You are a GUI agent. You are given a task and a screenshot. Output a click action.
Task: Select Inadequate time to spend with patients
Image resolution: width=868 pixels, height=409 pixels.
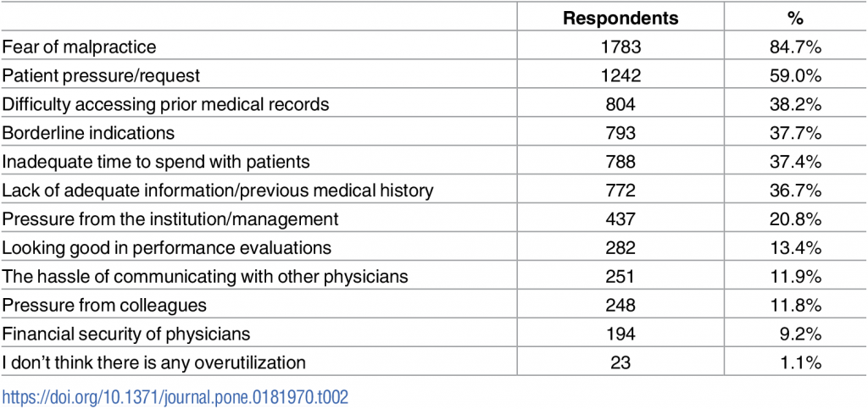pos(156,162)
